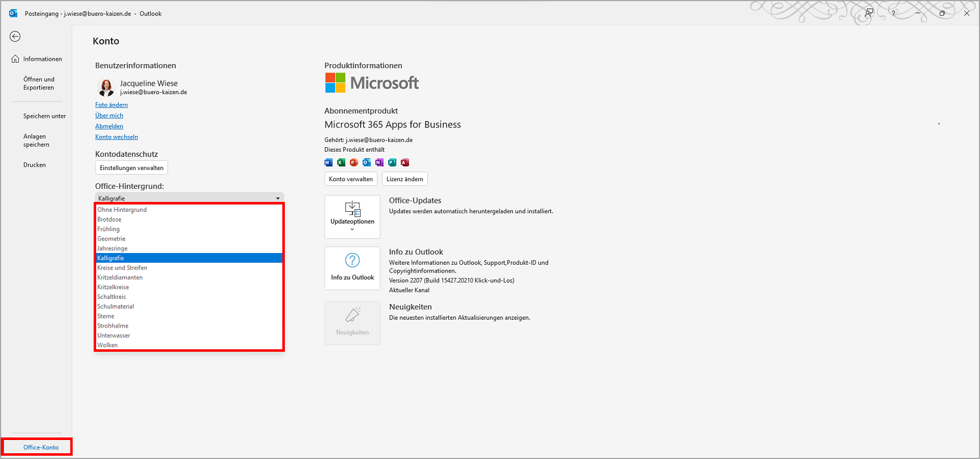Click the Konto verwalten button
The width and height of the screenshot is (980, 459).
(x=351, y=179)
